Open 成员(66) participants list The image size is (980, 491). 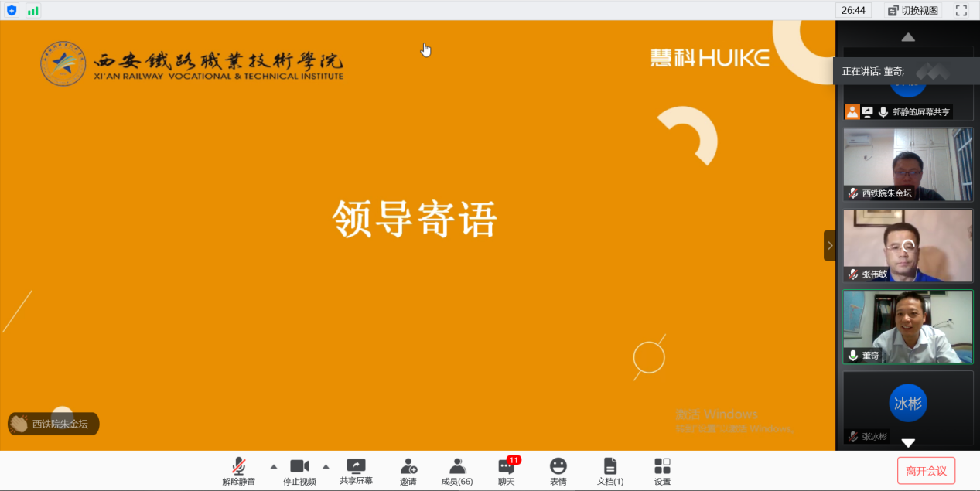457,470
